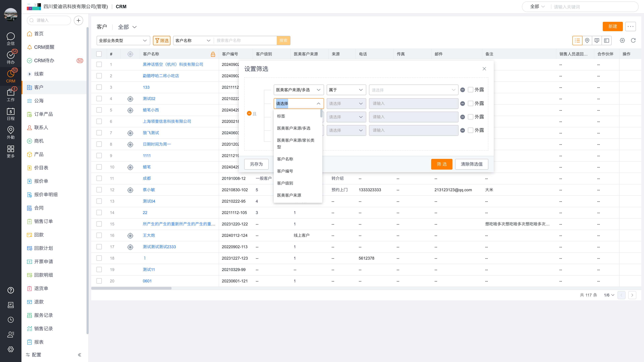Viewport: 644px width, 362px height.
Task: Open the 客户名称 search field dropdown
Action: coord(193,40)
